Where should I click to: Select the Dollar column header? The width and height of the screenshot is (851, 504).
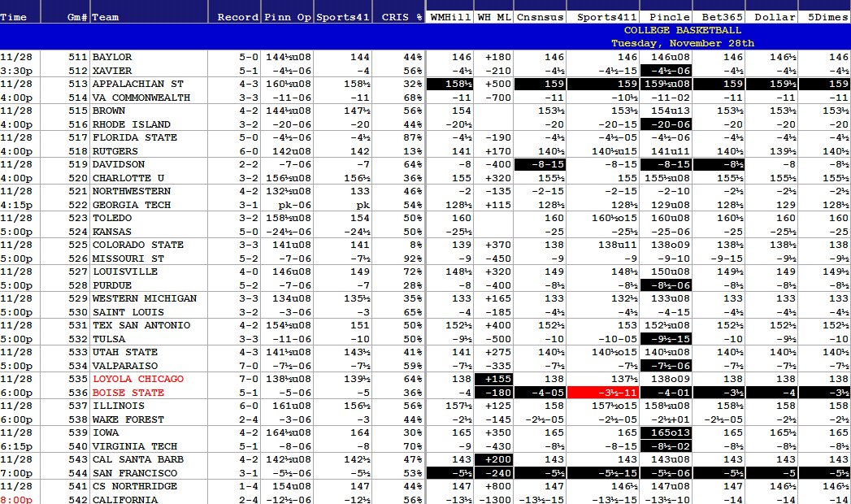771,17
